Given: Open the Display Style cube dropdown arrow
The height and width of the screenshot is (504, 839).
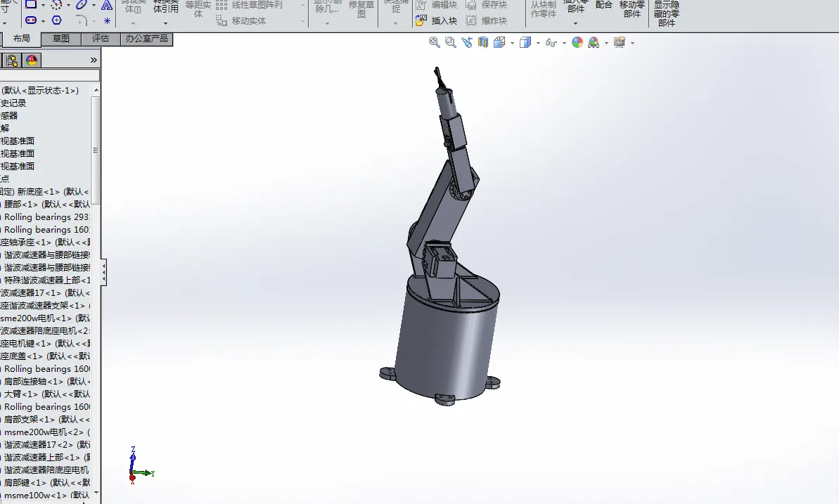Looking at the screenshot, I should pyautogui.click(x=538, y=43).
